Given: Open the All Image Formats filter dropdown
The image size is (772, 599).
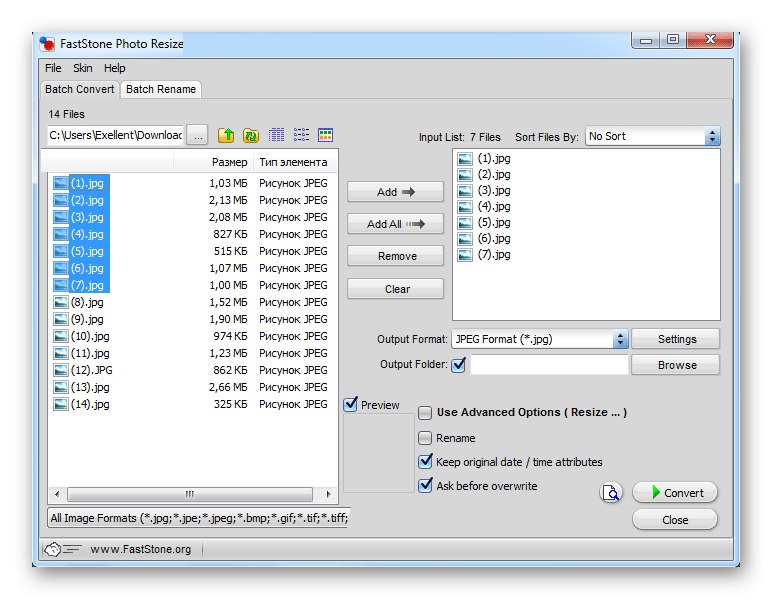Looking at the screenshot, I should 199,518.
